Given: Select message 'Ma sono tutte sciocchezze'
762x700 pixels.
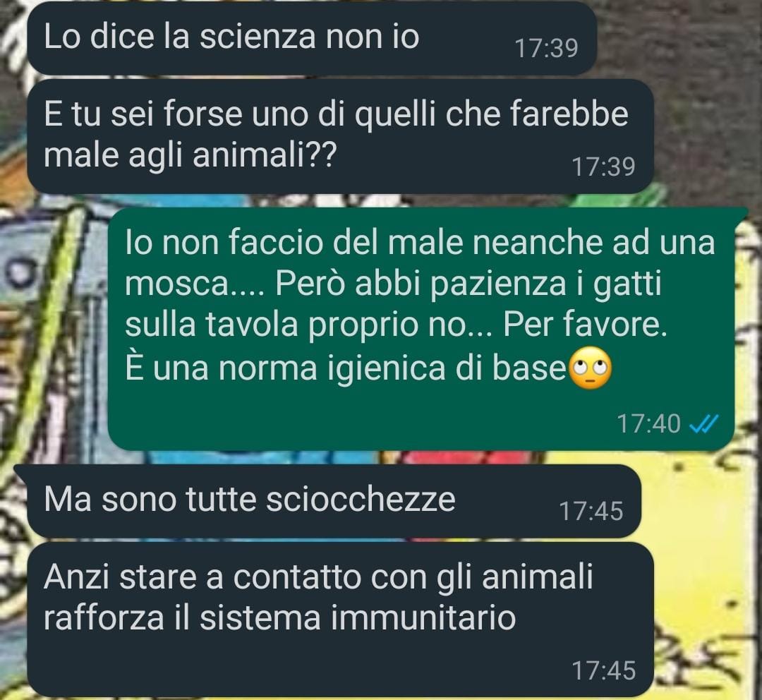Looking at the screenshot, I should 333,501.
